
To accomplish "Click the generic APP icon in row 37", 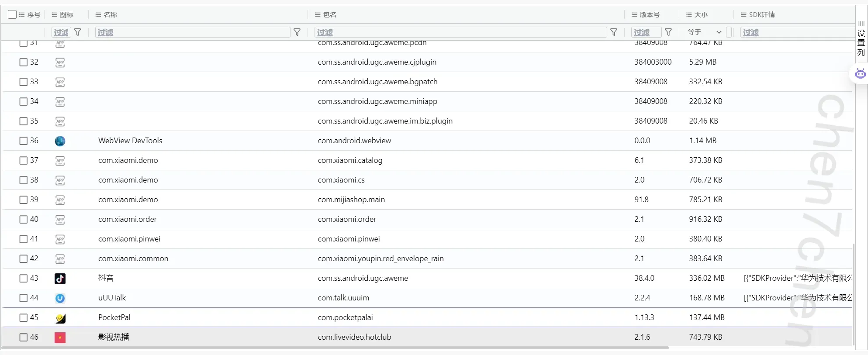I will point(60,161).
